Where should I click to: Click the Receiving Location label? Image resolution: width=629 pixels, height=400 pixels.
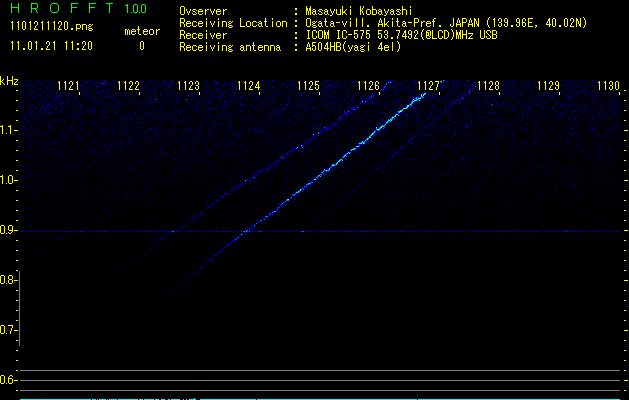tap(233, 23)
